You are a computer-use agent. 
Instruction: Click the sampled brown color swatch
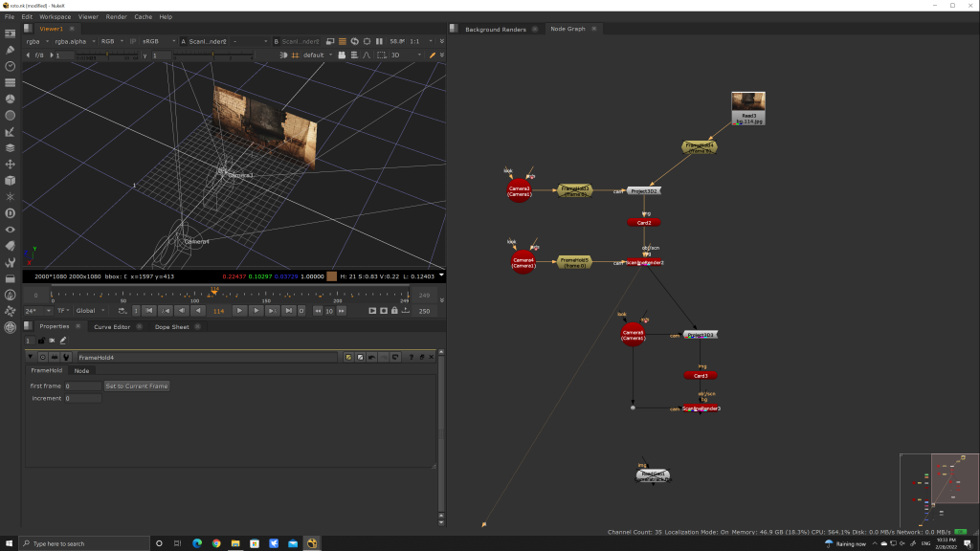(331, 276)
